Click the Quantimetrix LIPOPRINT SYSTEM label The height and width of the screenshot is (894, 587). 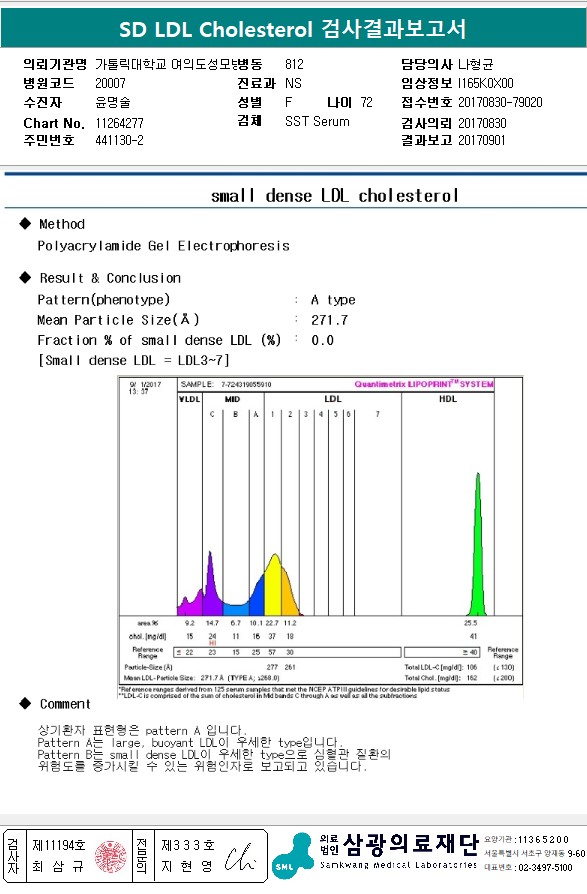tap(424, 384)
